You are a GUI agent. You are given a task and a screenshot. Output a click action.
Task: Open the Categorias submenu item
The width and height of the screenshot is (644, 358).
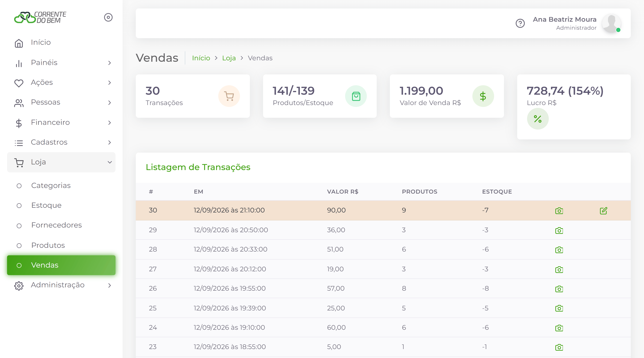[x=61, y=186]
